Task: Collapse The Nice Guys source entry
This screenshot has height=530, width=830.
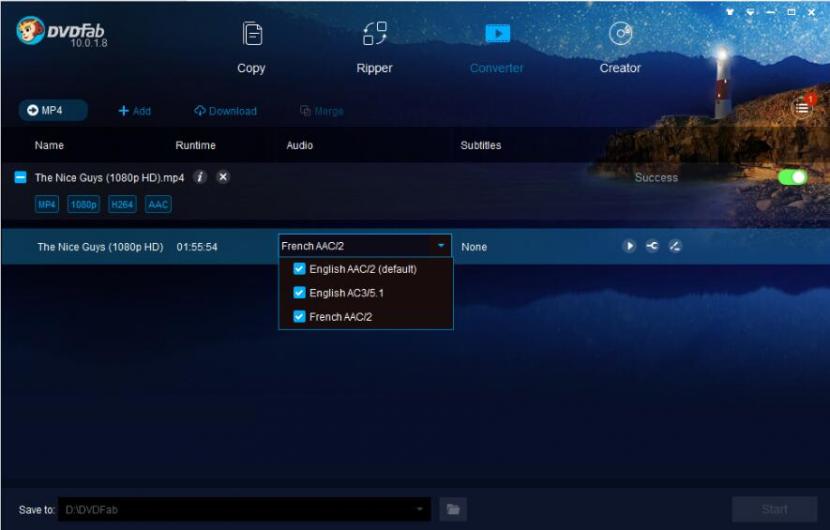Action: point(20,177)
